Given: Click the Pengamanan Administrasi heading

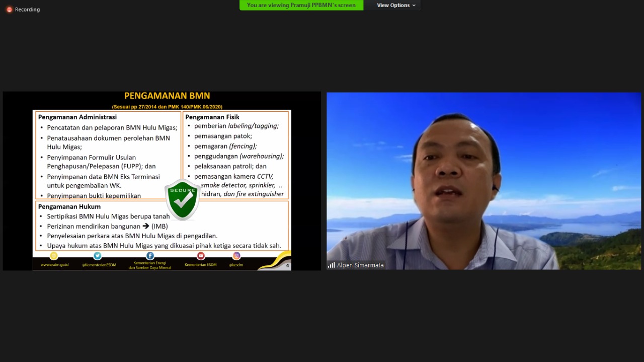Looking at the screenshot, I should (77, 117).
